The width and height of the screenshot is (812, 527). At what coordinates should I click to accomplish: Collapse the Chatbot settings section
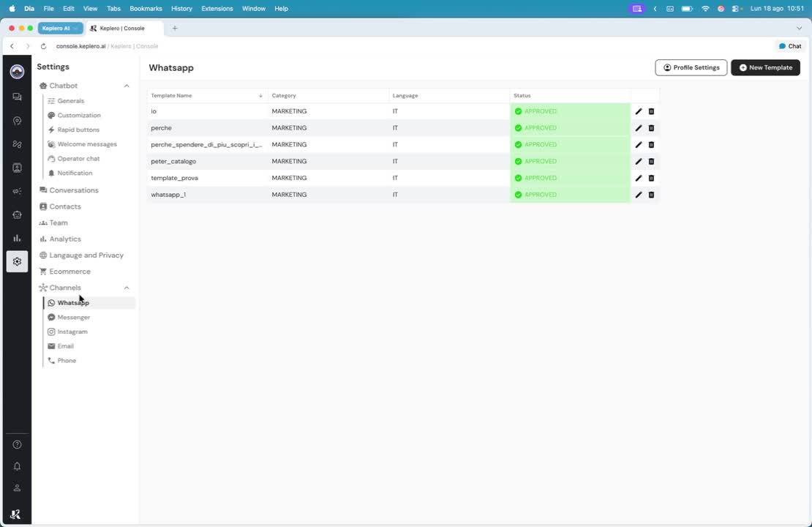pos(127,86)
